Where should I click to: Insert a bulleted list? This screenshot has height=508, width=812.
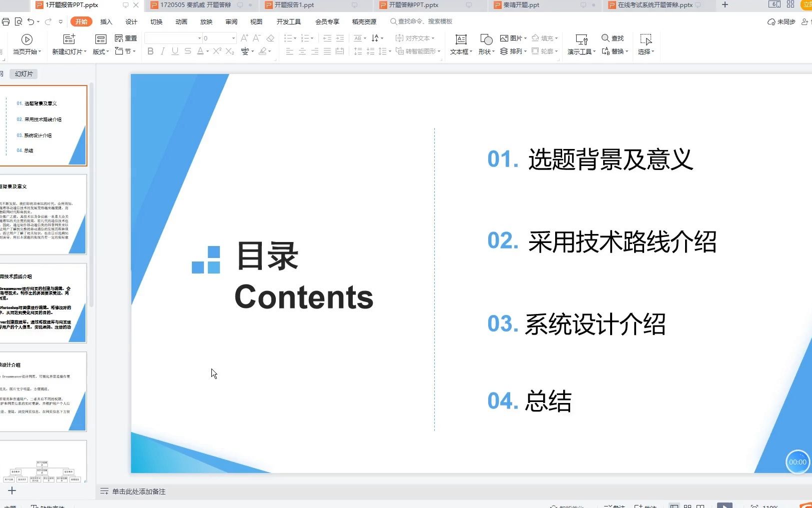point(288,38)
